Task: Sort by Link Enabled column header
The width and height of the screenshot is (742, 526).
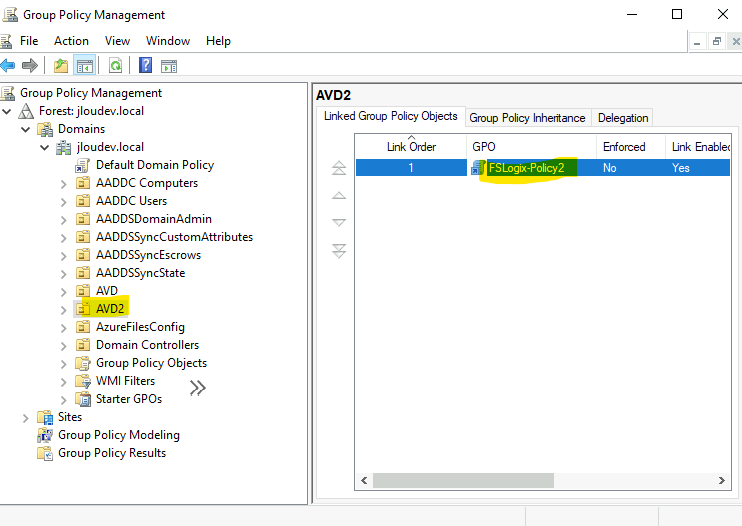Action: [698, 147]
